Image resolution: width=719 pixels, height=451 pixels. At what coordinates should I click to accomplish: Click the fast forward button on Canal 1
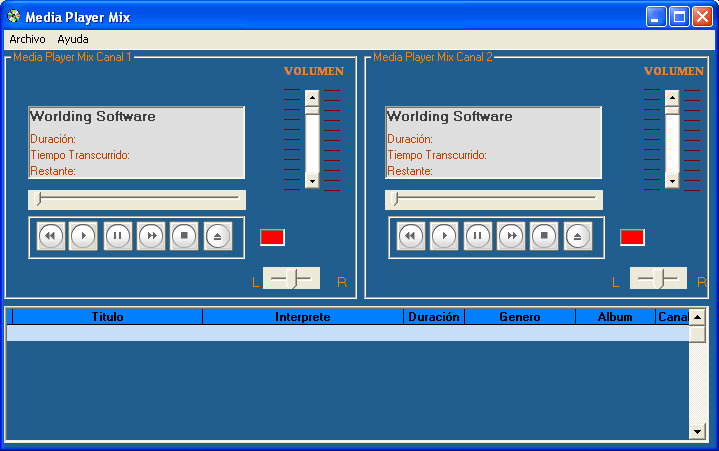[151, 237]
